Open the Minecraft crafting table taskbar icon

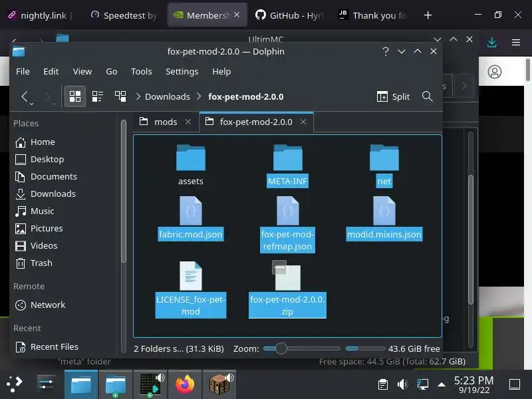pos(220,384)
